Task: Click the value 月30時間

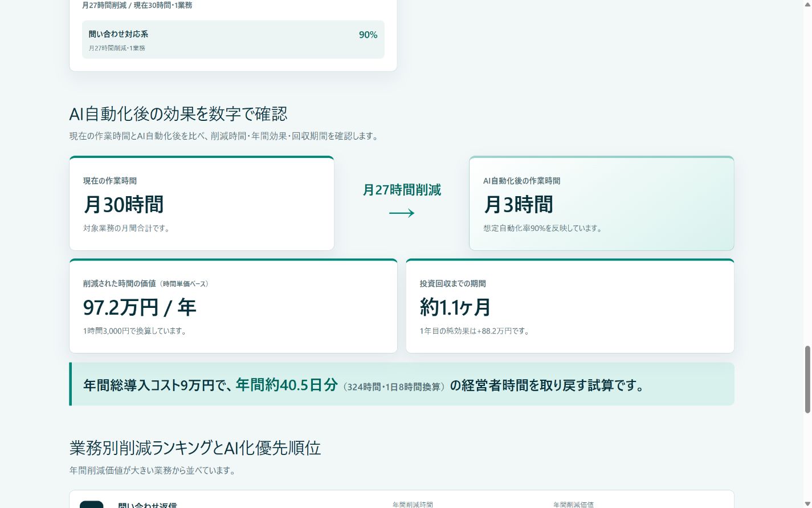Action: 124,204
